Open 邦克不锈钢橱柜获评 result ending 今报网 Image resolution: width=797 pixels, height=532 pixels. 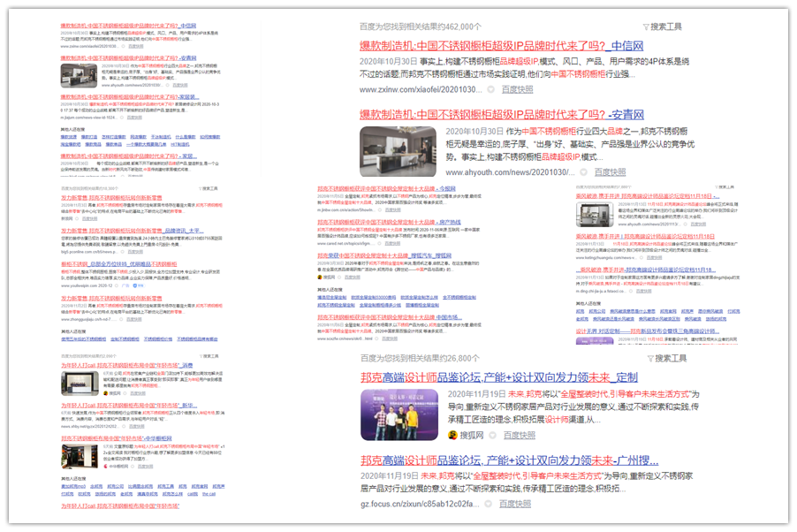(386, 189)
